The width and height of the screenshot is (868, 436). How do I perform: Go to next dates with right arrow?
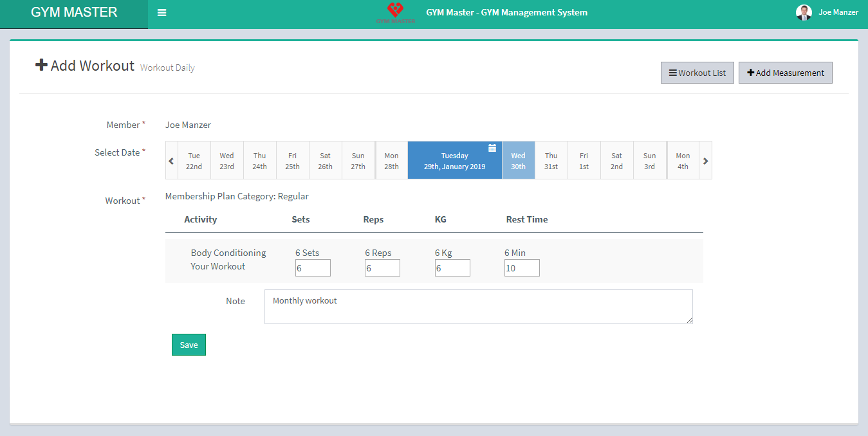point(706,161)
